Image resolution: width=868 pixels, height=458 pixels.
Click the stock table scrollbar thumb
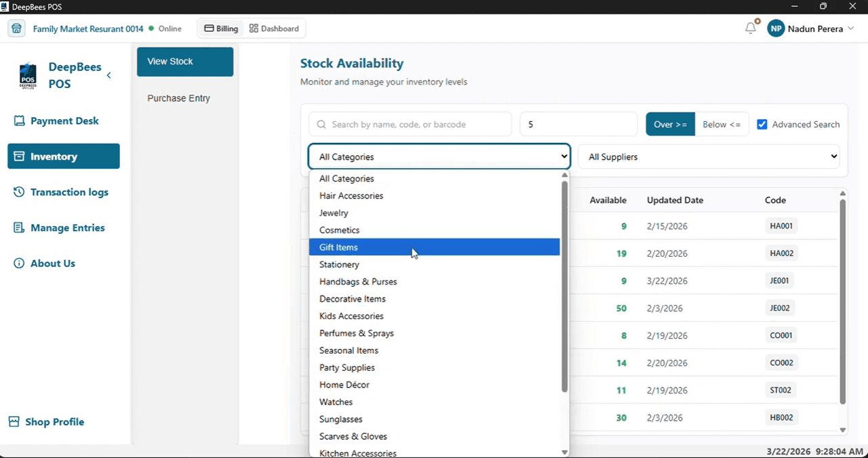[843, 301]
